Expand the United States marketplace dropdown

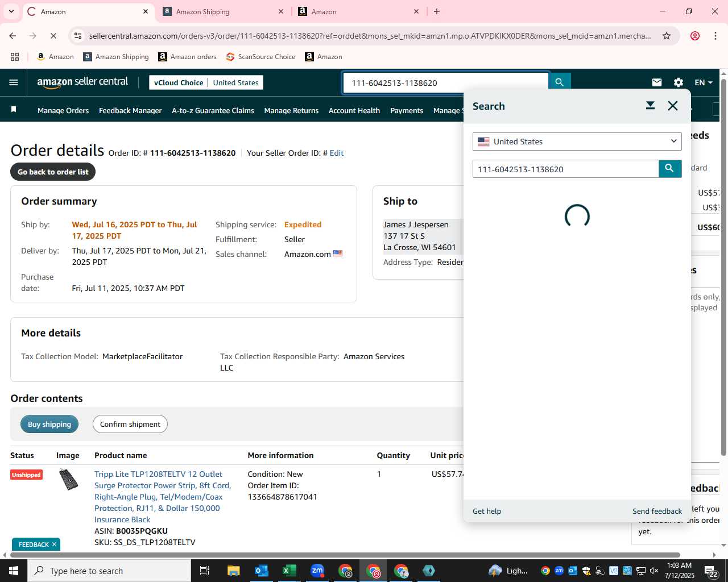click(x=577, y=142)
